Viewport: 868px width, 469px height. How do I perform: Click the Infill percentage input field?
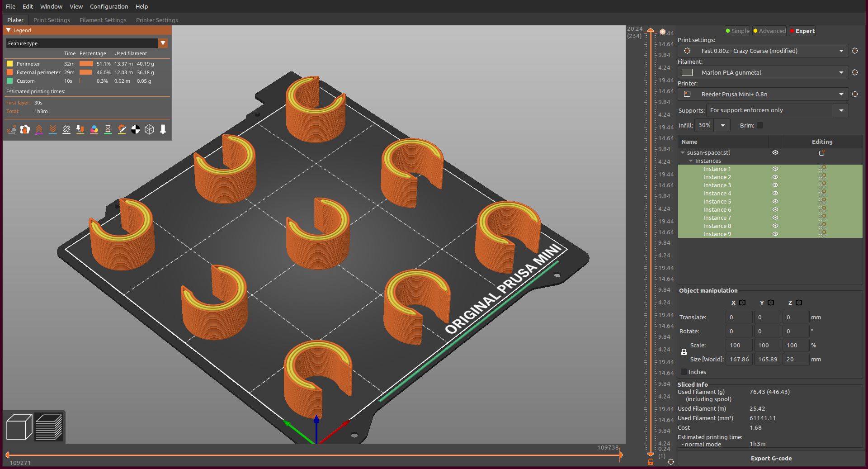pos(704,125)
